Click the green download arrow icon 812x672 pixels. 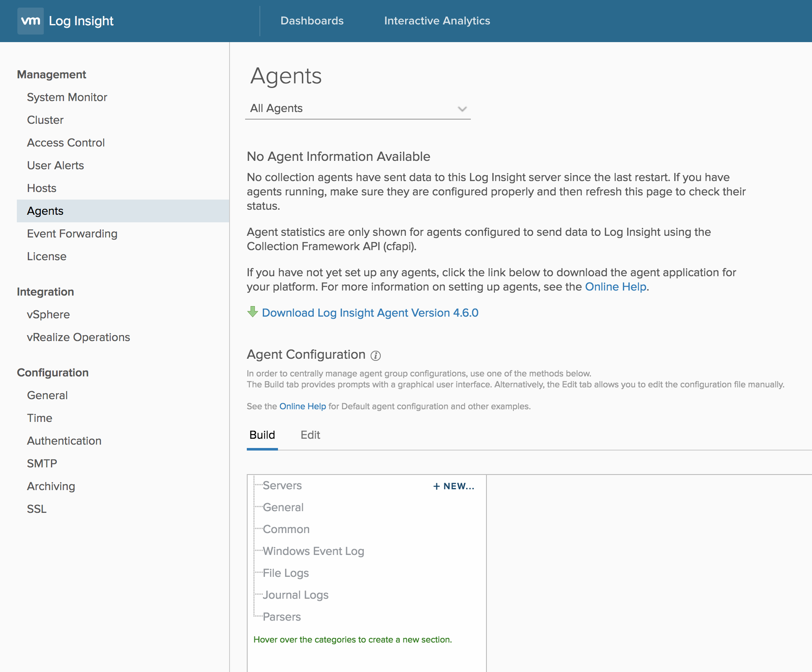coord(252,312)
